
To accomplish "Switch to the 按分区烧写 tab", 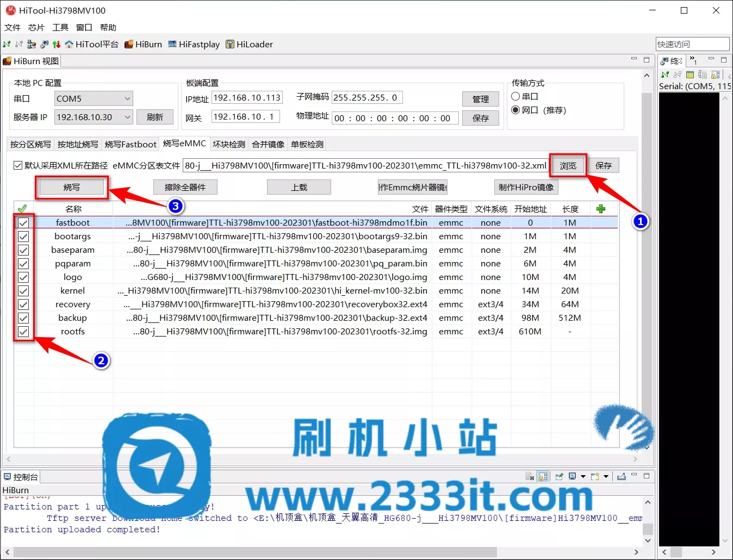I will click(30, 145).
